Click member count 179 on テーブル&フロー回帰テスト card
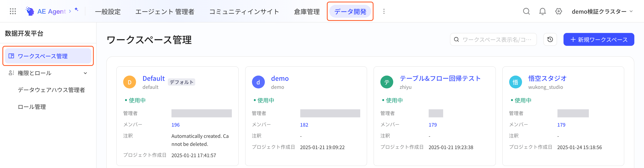 point(432,125)
